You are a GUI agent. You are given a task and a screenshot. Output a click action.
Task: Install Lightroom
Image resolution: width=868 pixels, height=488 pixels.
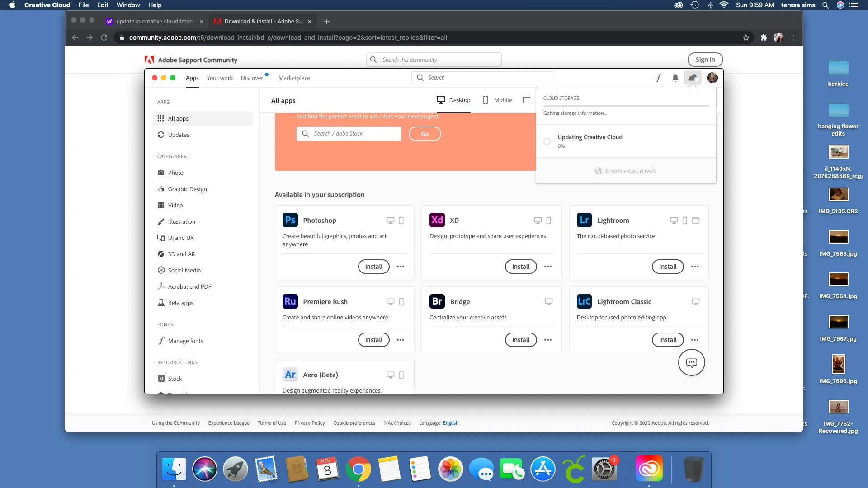pyautogui.click(x=668, y=267)
